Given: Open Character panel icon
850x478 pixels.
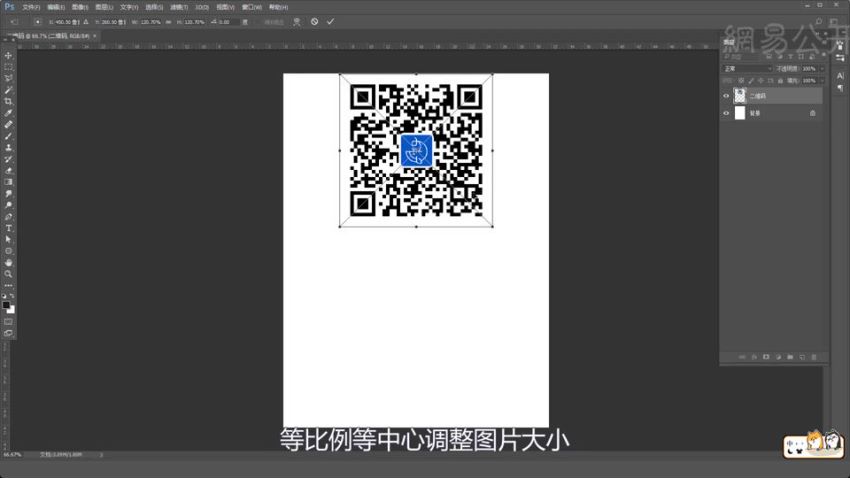Looking at the screenshot, I should coord(840,75).
